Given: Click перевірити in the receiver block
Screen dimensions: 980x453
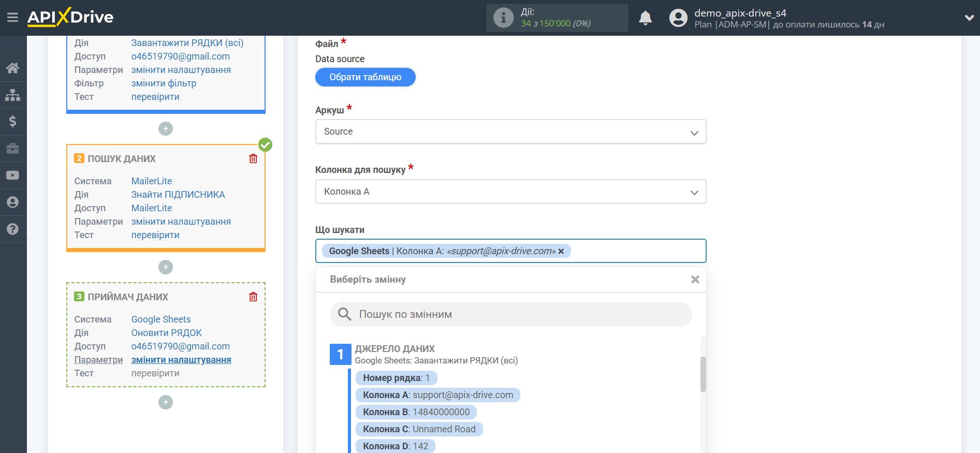Looking at the screenshot, I should (x=155, y=373).
